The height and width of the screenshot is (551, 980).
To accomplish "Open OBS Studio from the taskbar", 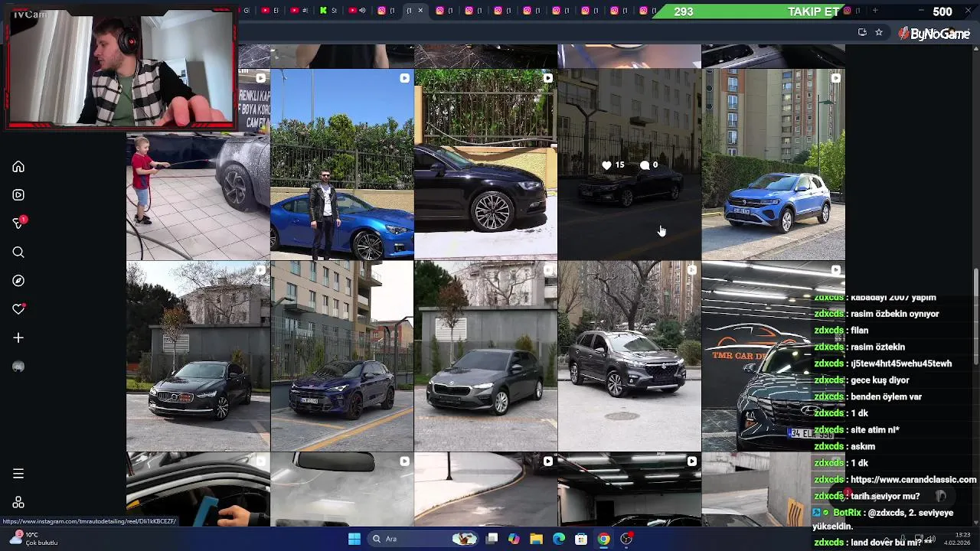I will click(x=626, y=539).
